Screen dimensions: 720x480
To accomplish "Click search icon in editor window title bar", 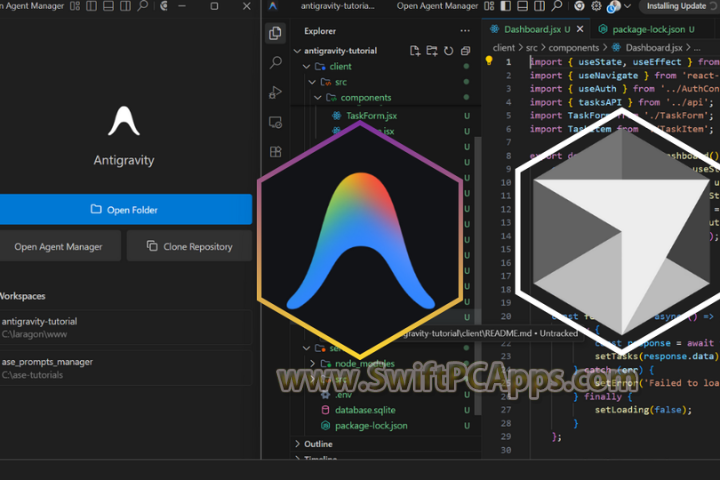I will [x=557, y=6].
